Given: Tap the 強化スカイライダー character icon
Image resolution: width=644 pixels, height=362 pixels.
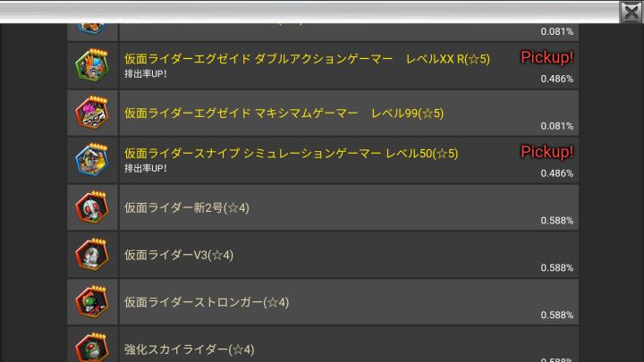Looking at the screenshot, I should coord(92,347).
